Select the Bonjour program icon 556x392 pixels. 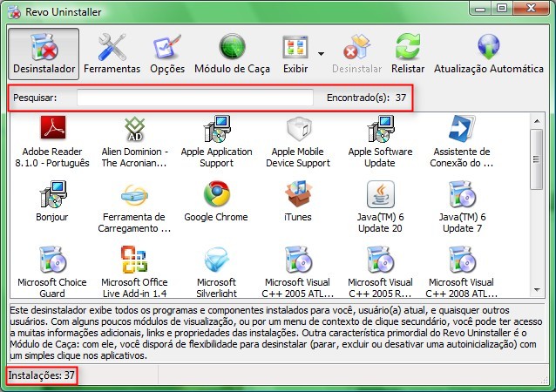[x=52, y=194]
